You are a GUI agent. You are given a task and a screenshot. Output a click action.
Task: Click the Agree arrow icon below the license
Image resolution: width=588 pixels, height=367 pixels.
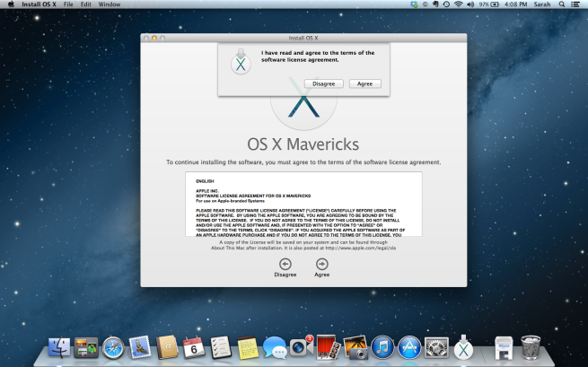pos(321,264)
